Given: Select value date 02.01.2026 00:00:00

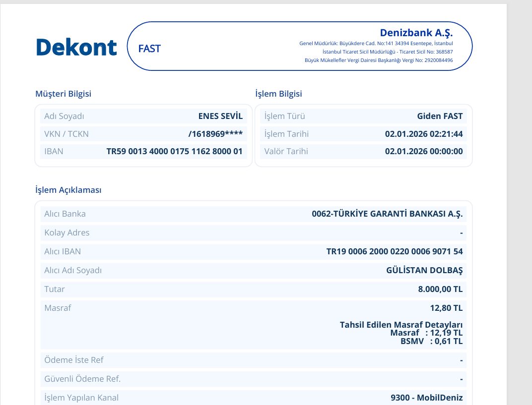Looking at the screenshot, I should click(424, 152).
